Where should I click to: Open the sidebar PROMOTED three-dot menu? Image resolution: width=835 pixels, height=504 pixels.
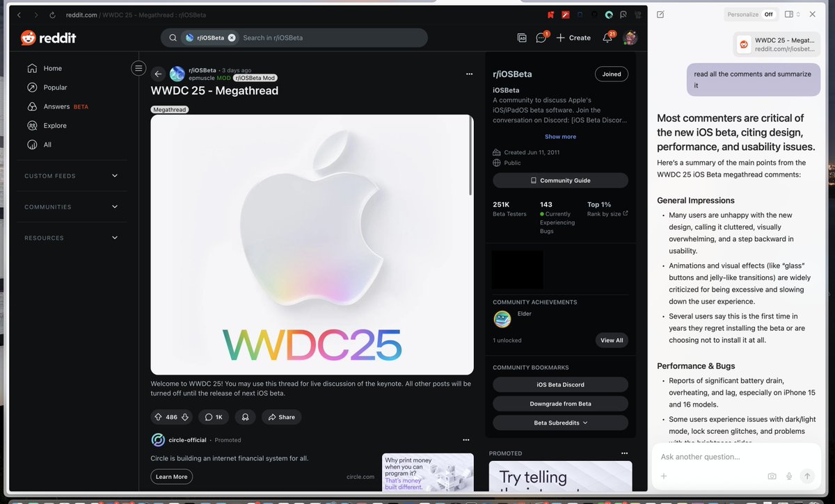pos(624,453)
